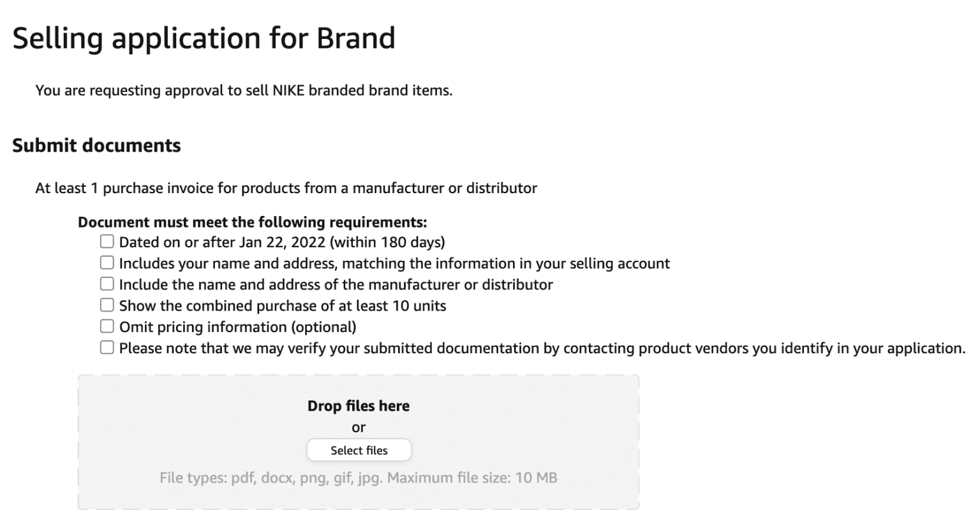Click the 'At least 1 purchase invoice' line
The width and height of the screenshot is (980, 524).
pos(286,188)
